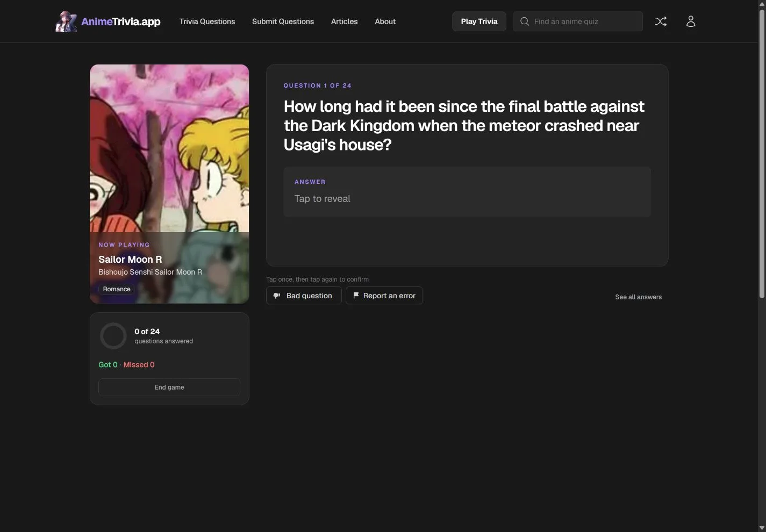766x532 pixels.
Task: Click the Play Trivia button
Action: [479, 21]
